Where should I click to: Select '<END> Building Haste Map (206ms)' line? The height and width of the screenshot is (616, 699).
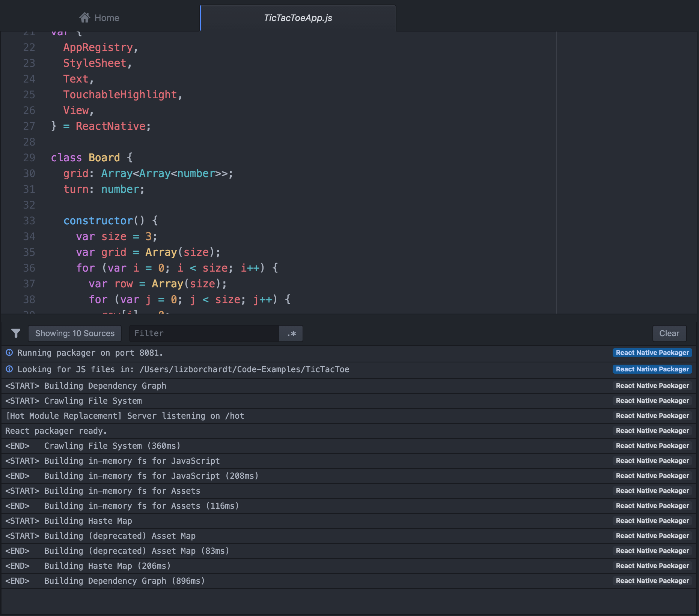(x=88, y=566)
